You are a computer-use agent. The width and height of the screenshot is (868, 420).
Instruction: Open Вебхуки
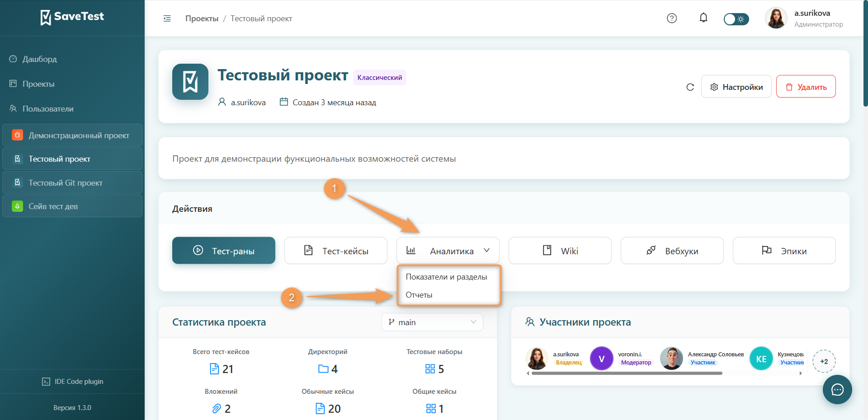[x=672, y=251]
